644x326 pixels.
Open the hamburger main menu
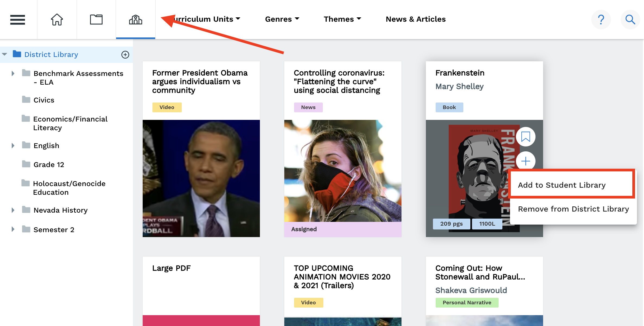[x=18, y=20]
